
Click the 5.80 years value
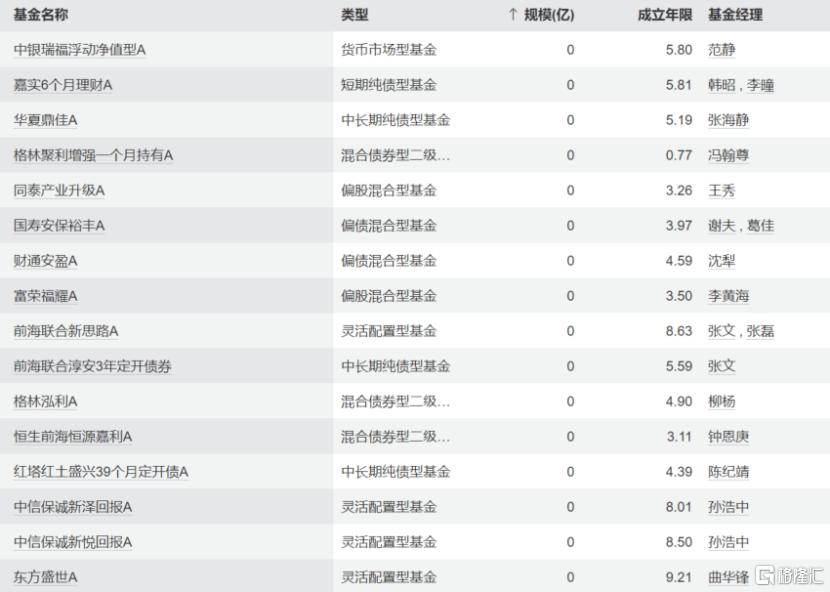tap(679, 50)
